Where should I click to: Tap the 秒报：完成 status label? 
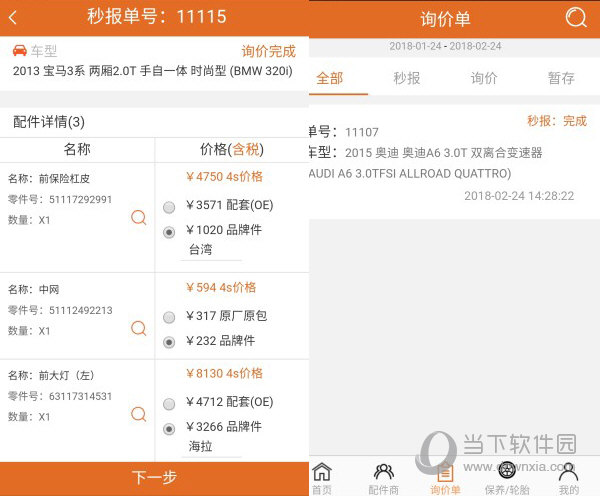[557, 121]
